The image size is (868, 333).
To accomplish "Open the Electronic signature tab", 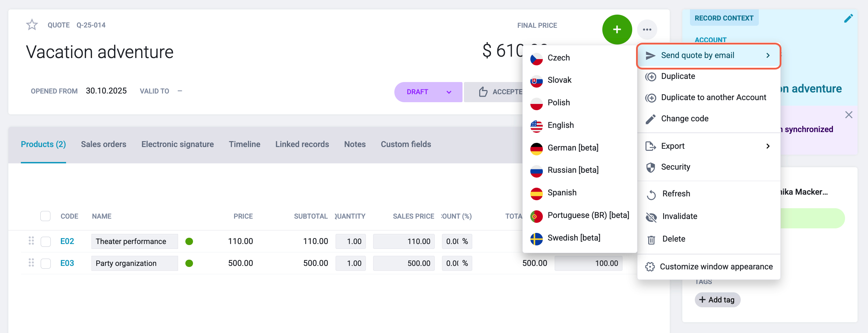I will click(177, 144).
